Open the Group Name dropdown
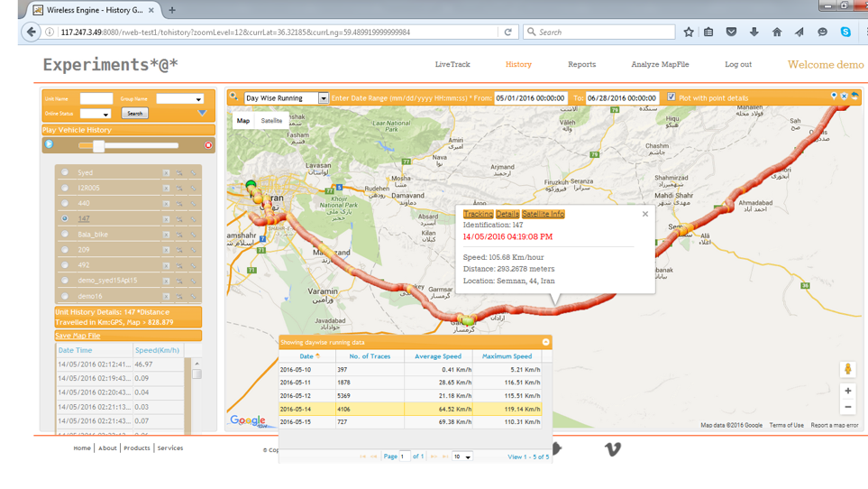Viewport: 868px width, 489px height. pyautogui.click(x=180, y=99)
